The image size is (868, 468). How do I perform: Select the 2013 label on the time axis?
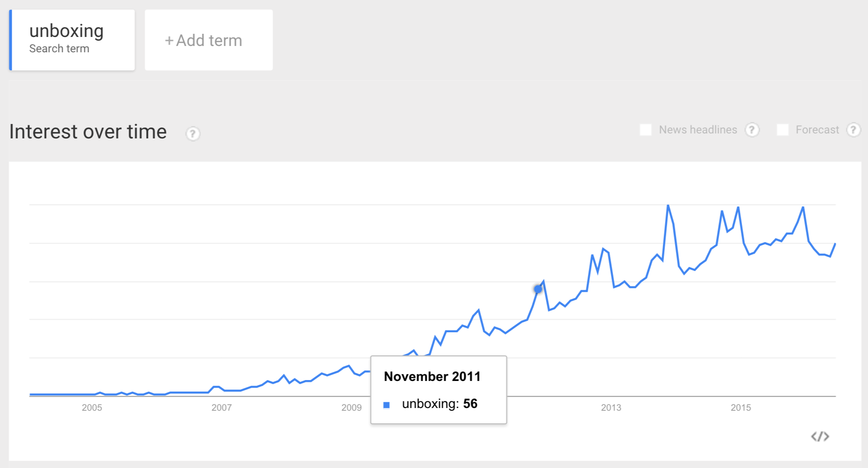click(x=611, y=408)
